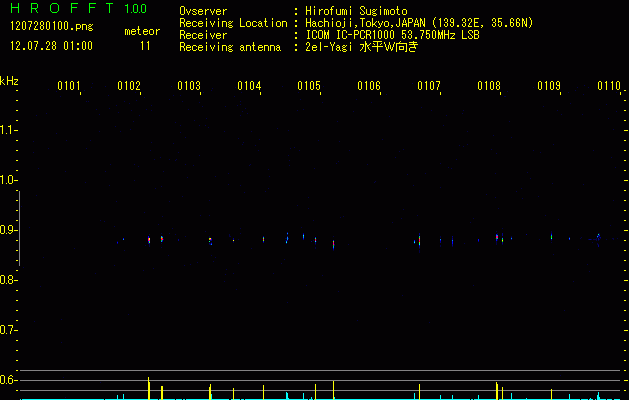This screenshot has height=400, width=629.
Task: Click the HROFFT 1.0.0 title text
Action: [78, 8]
